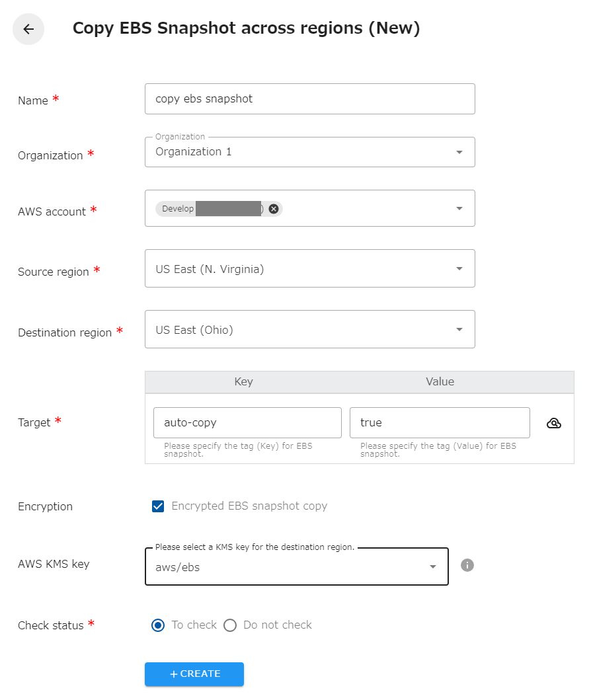Click the Key column header of the Target table
This screenshot has width=591, height=700.
243,381
